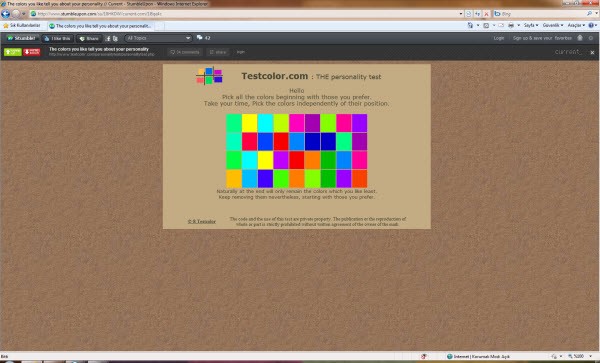Click the 'I like this' thumbs-up button
Viewport: 600px width, 363px height.
[57, 38]
